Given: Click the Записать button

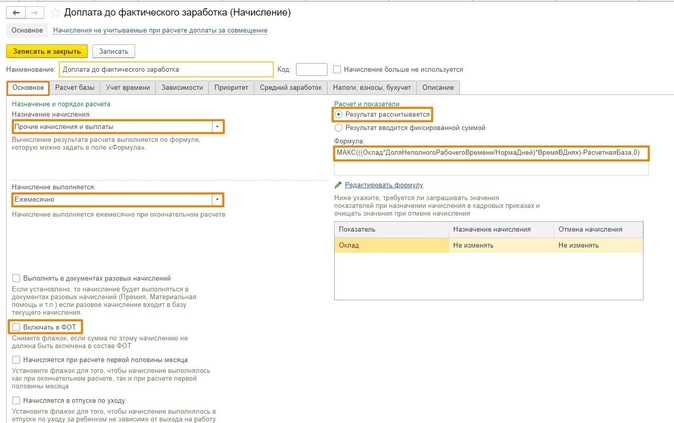Looking at the screenshot, I should pyautogui.click(x=113, y=51).
